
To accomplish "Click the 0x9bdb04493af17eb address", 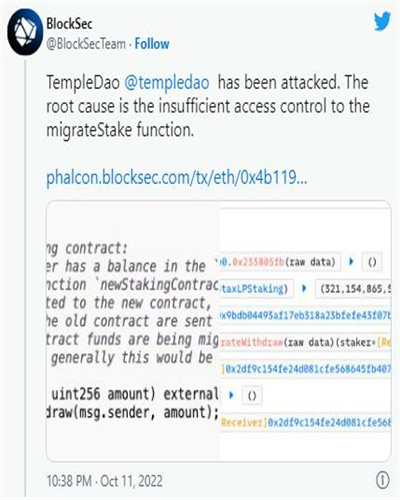I will point(305,315).
